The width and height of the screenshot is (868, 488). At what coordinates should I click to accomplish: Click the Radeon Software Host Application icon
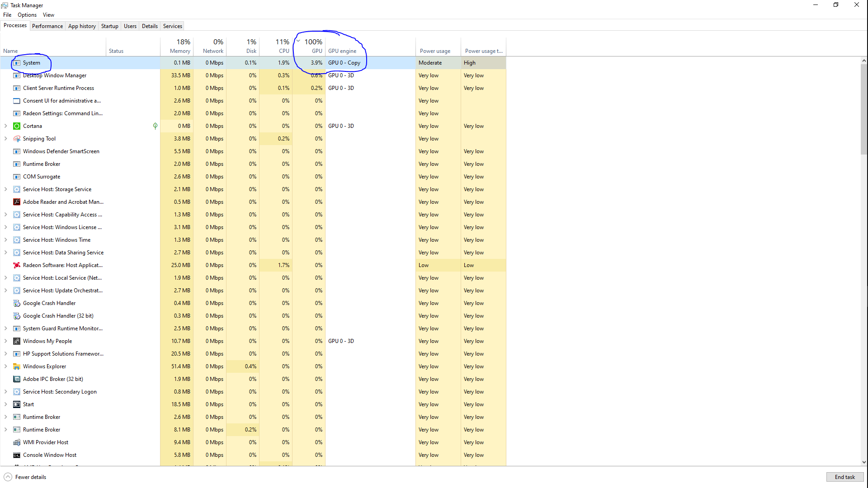point(17,265)
